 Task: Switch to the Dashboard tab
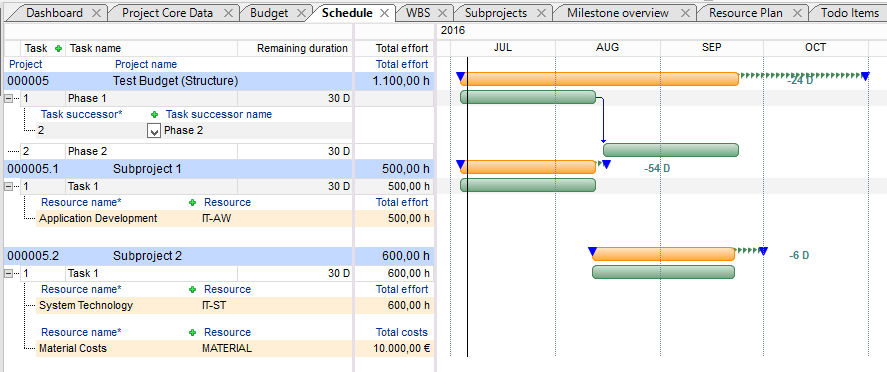pyautogui.click(x=54, y=13)
